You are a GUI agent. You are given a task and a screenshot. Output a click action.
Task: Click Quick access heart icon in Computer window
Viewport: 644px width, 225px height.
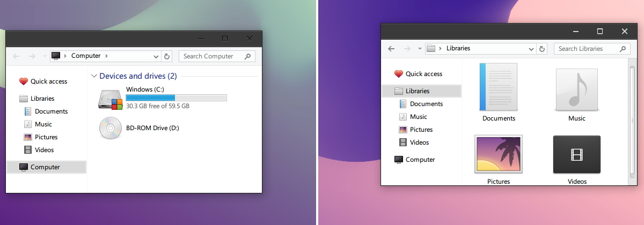(23, 81)
